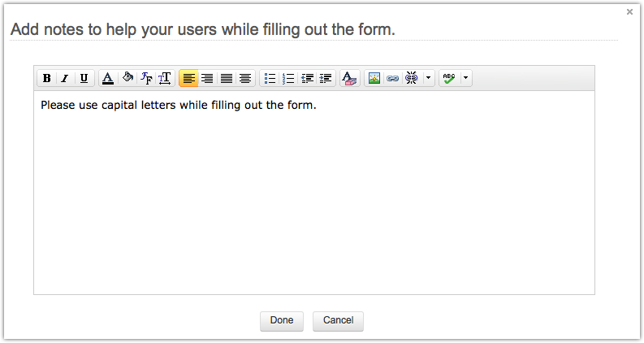Decrease the indent

[307, 78]
